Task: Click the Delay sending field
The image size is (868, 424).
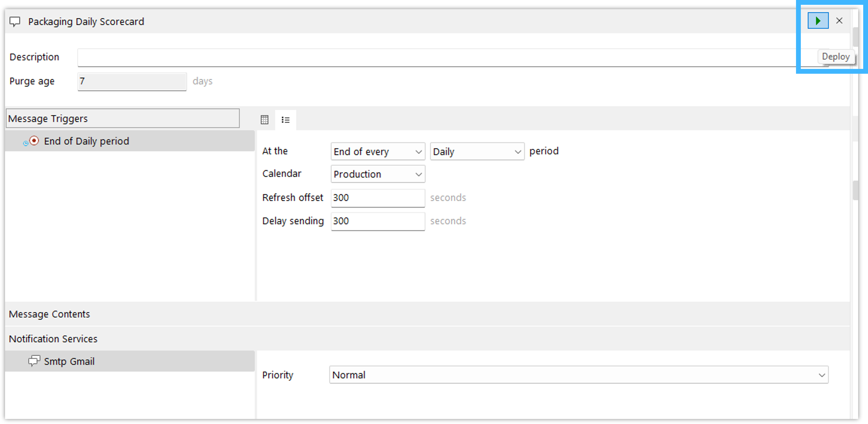Action: pos(378,221)
